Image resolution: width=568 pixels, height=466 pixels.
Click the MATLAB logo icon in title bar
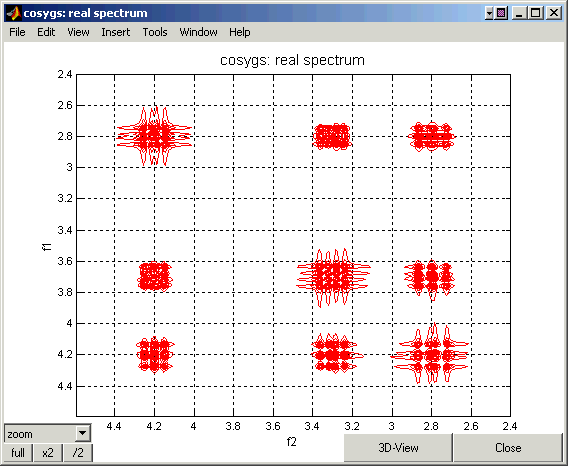point(14,13)
